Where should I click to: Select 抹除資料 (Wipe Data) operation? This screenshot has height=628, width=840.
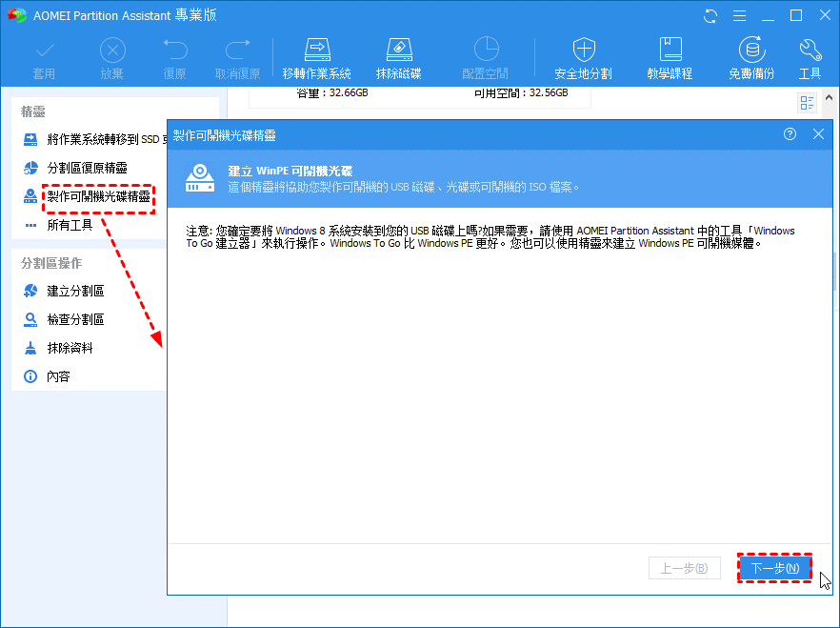[x=70, y=348]
